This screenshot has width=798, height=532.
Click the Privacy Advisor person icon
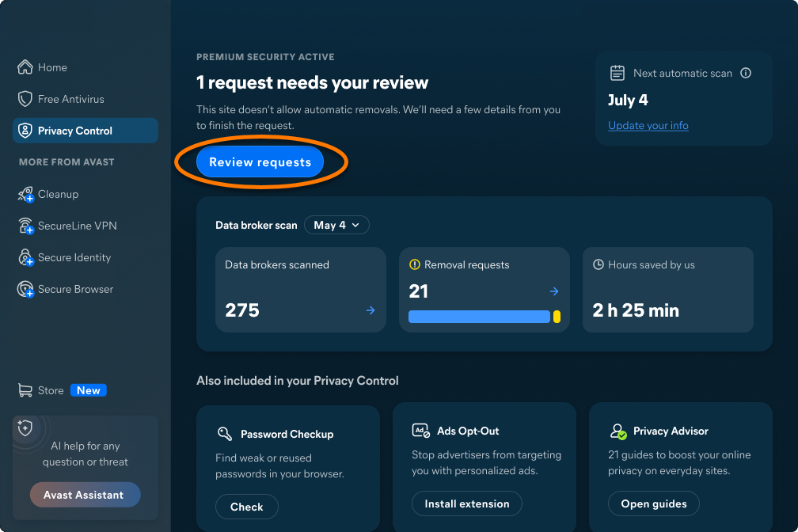617,431
